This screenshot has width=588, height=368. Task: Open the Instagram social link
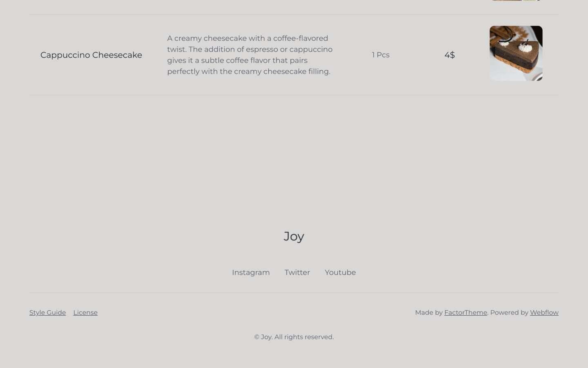pyautogui.click(x=251, y=272)
